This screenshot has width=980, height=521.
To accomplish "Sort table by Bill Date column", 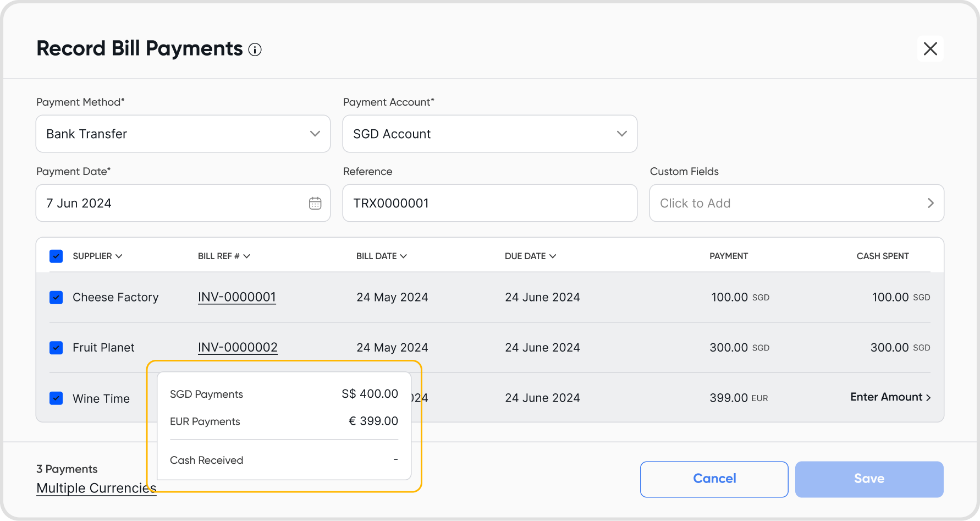I will (381, 256).
